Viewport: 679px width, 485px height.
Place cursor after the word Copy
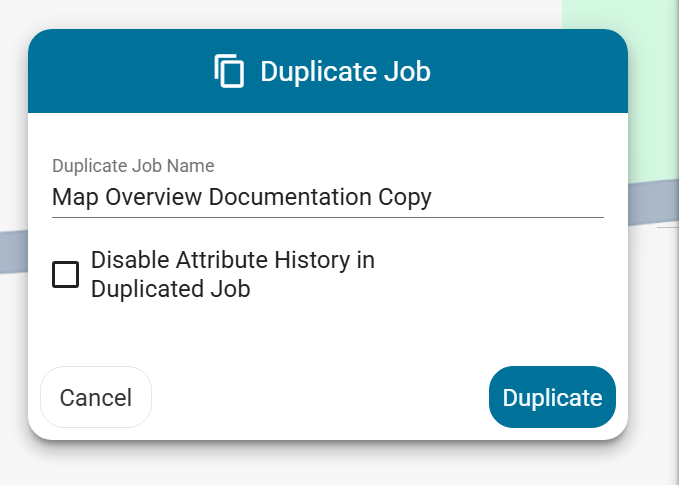(x=433, y=197)
